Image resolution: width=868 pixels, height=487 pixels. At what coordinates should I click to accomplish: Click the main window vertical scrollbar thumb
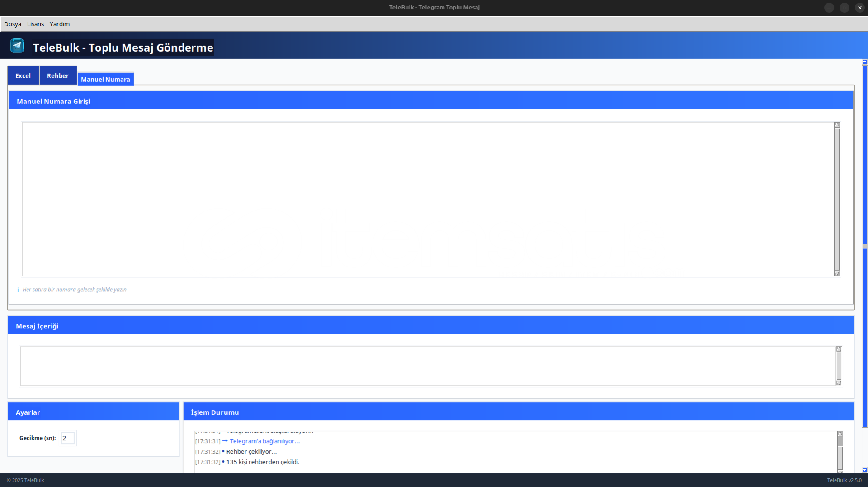[865, 246]
